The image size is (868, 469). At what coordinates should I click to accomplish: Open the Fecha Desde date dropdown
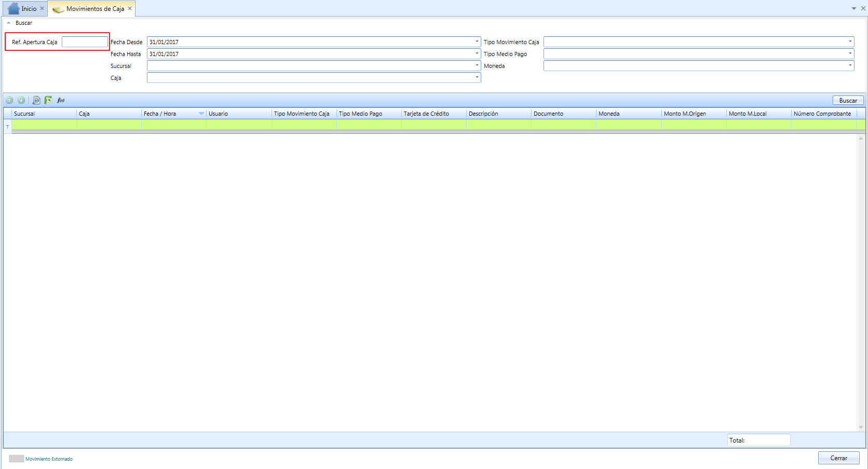477,42
